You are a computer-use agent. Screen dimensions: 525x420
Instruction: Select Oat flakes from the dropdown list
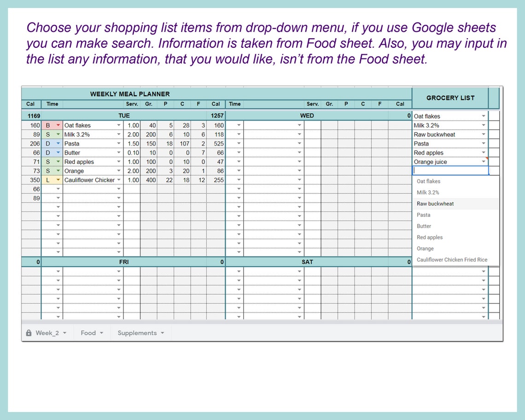tap(456, 181)
